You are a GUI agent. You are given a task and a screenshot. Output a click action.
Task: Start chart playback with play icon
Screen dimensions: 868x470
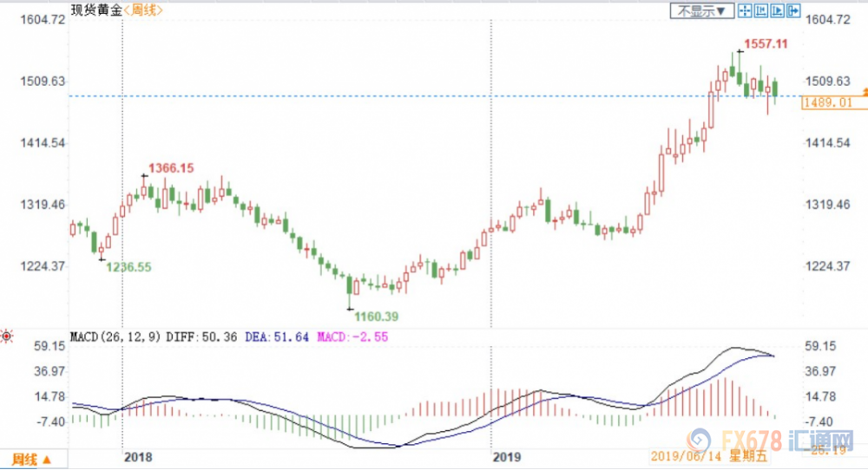coord(777,11)
